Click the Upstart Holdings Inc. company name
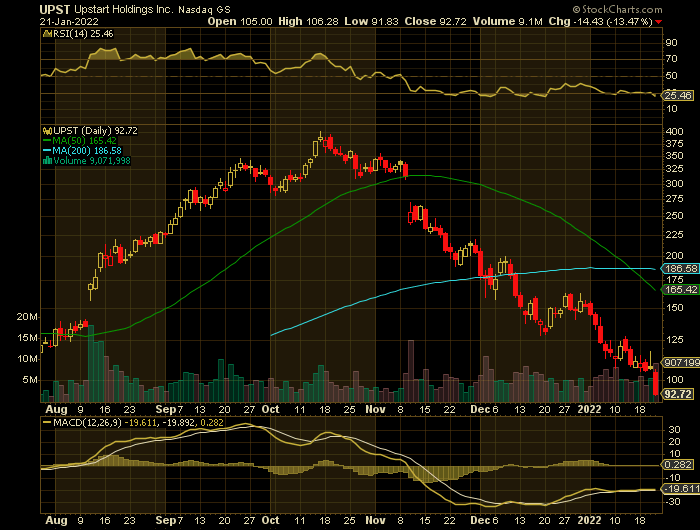This screenshot has width=700, height=530. point(124,9)
